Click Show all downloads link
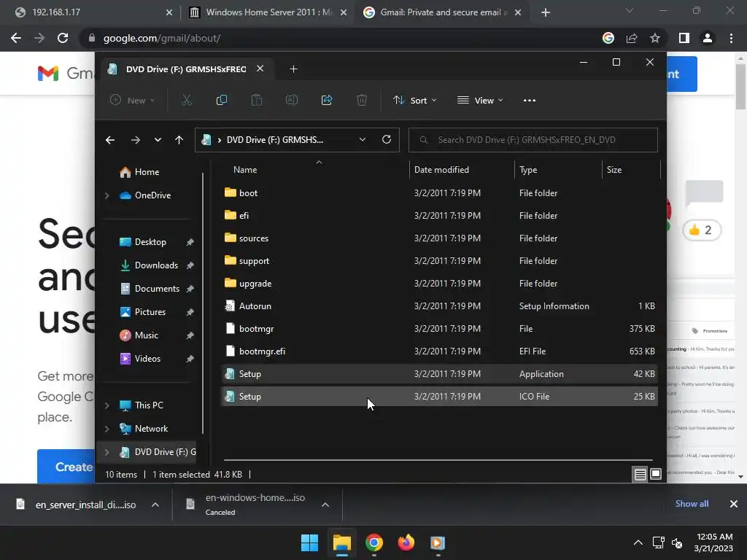 click(692, 503)
